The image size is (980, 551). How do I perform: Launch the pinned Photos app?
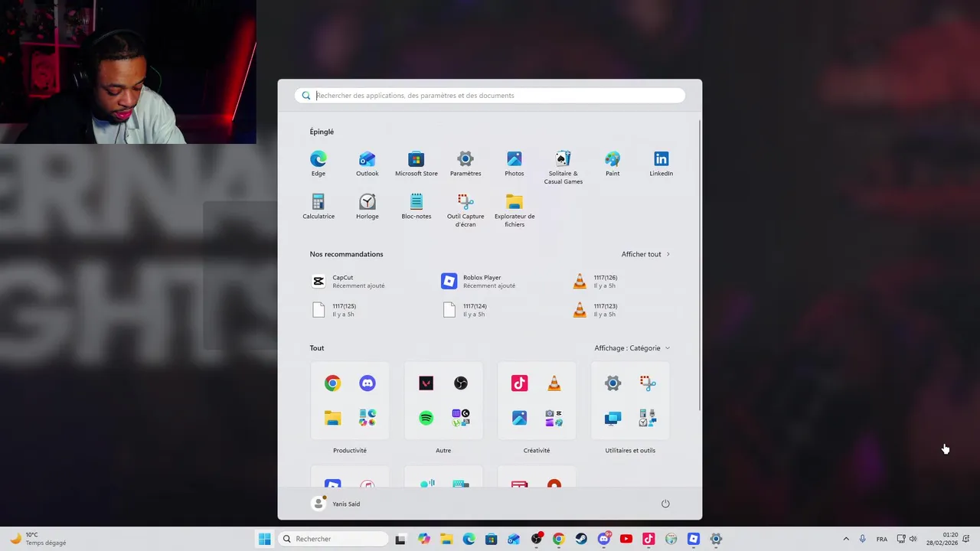coord(514,164)
